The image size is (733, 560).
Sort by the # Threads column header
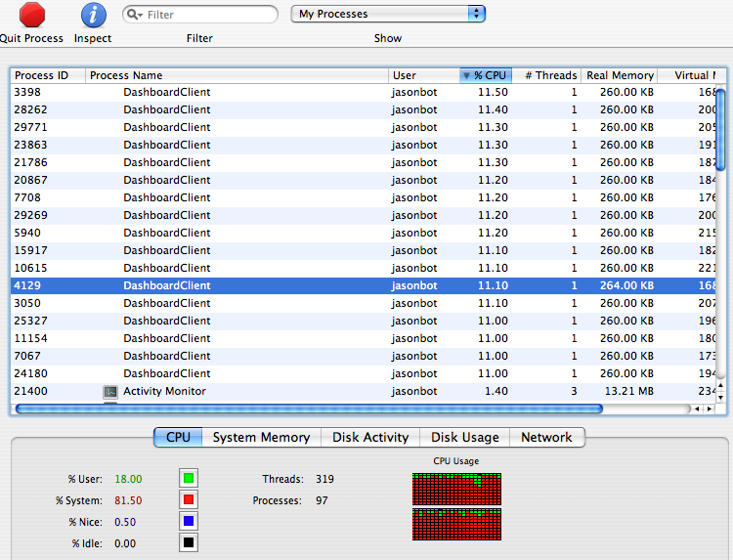pyautogui.click(x=546, y=75)
